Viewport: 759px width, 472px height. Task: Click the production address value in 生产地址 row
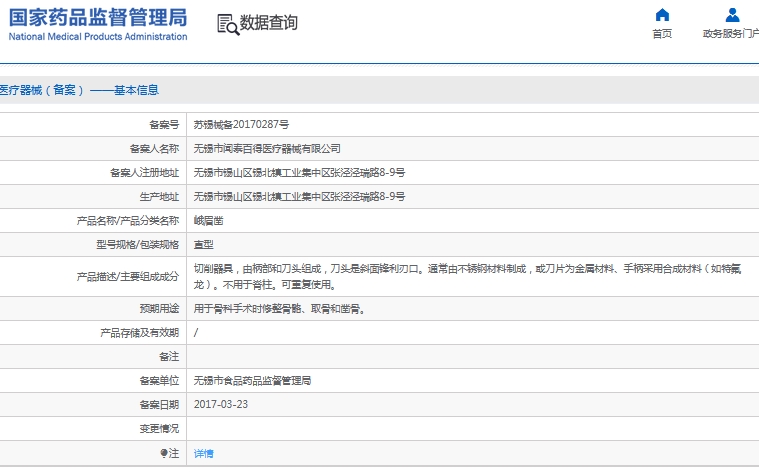299,197
